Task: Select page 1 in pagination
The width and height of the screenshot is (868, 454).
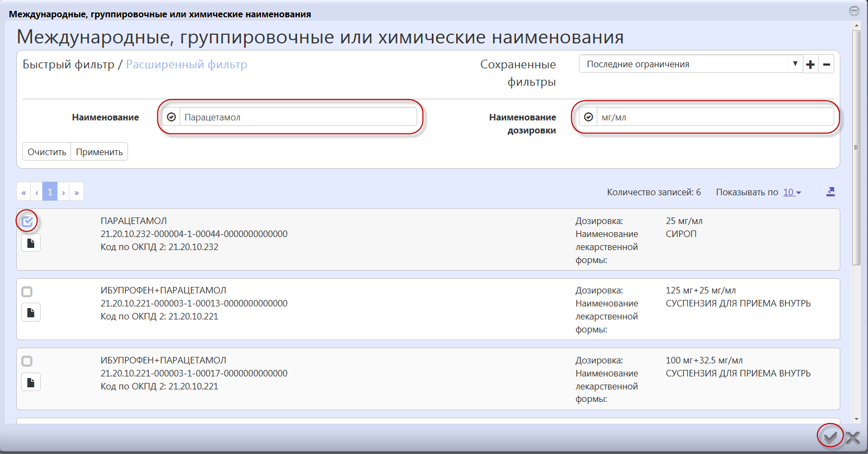Action: [x=50, y=192]
